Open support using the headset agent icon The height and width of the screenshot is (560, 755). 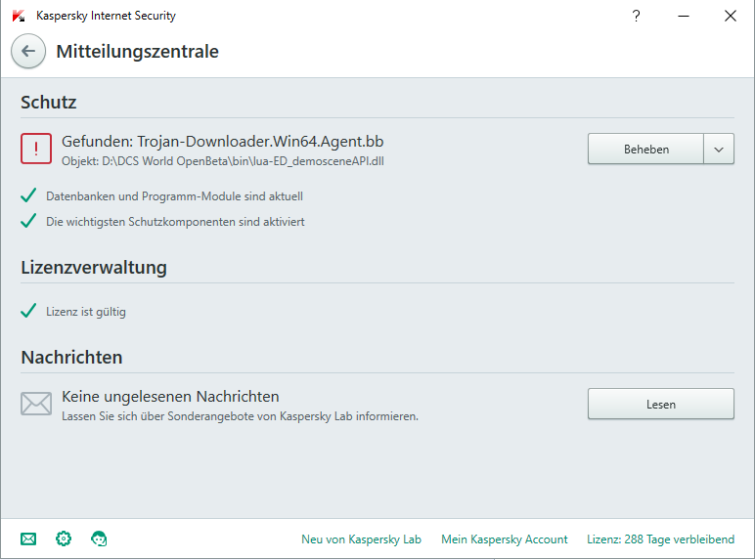tap(99, 538)
